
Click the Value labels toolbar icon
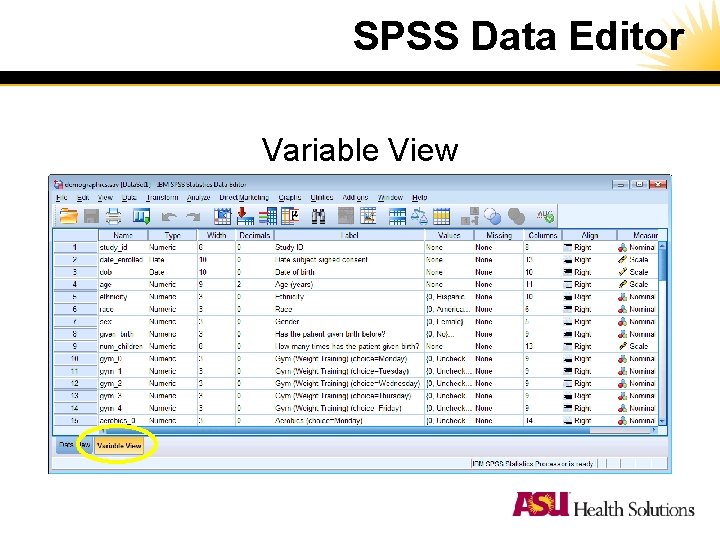pos(470,216)
